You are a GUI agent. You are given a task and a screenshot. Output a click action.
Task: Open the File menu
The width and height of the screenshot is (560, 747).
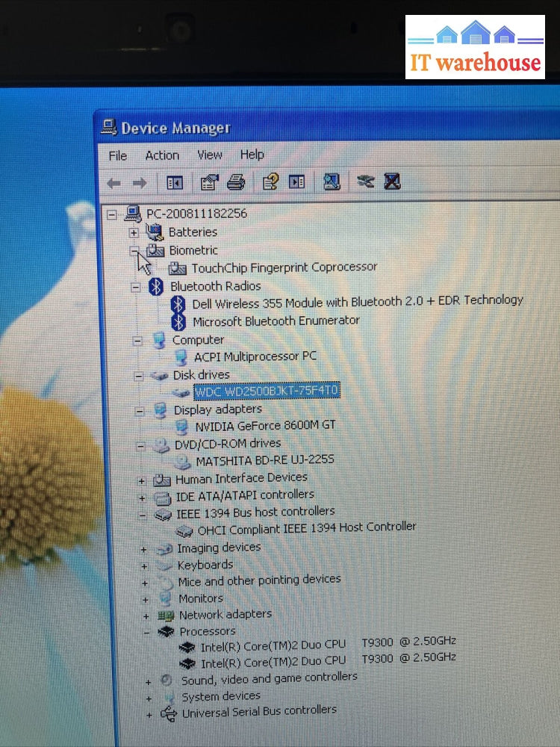click(x=118, y=155)
